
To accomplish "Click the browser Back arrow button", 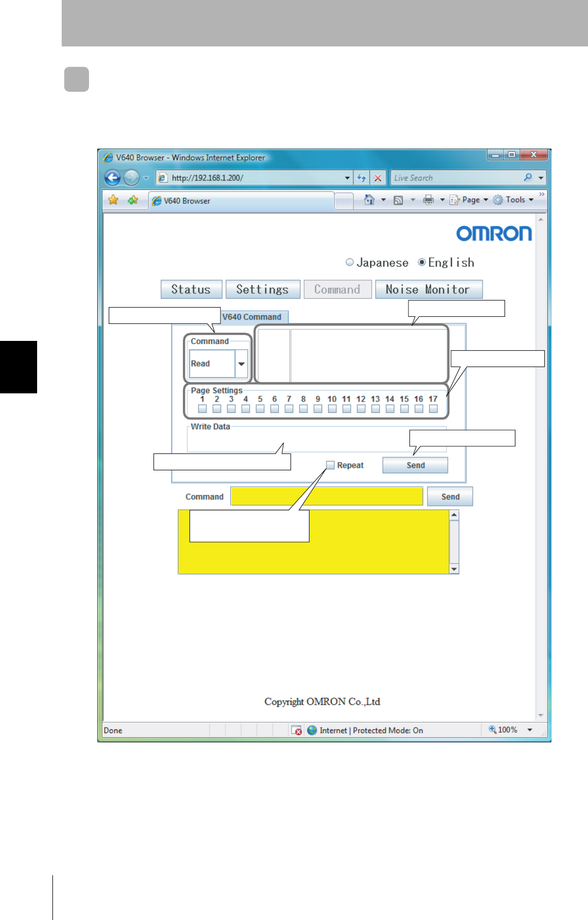I will pyautogui.click(x=112, y=178).
